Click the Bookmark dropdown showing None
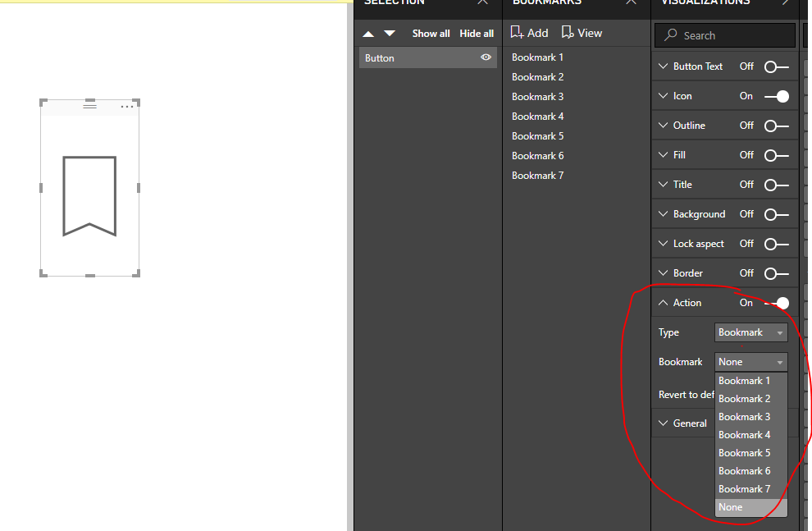 pos(750,362)
